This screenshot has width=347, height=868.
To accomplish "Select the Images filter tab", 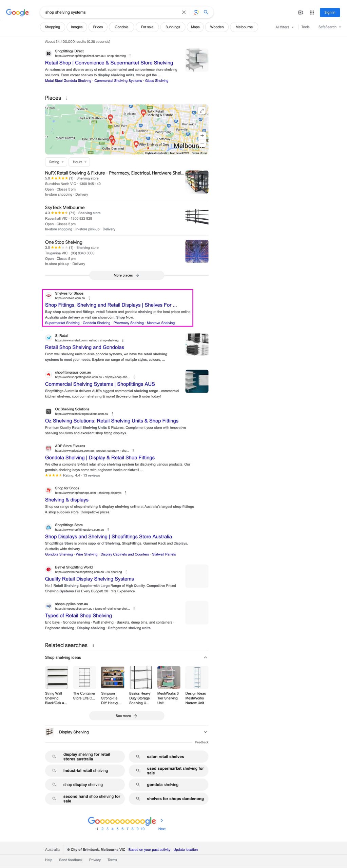I will [77, 27].
